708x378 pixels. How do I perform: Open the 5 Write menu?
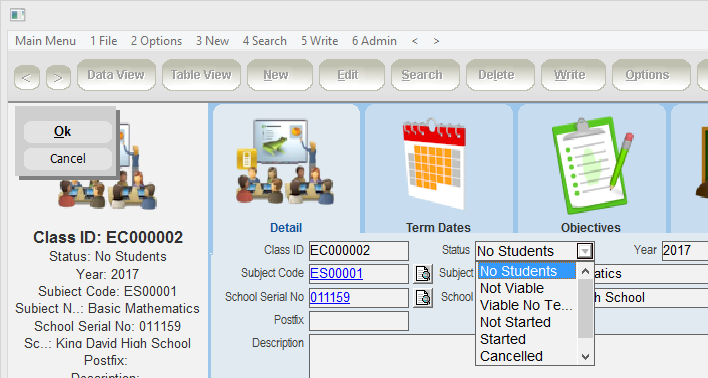320,41
